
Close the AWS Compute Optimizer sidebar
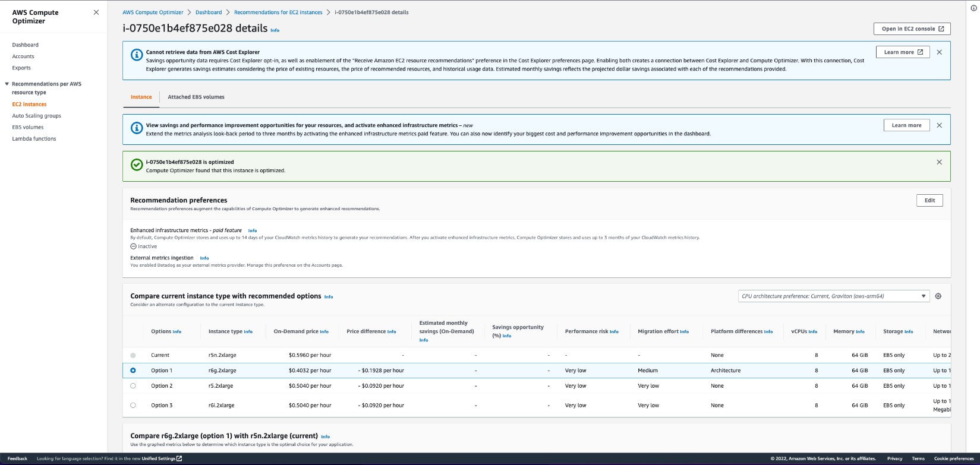click(x=96, y=12)
